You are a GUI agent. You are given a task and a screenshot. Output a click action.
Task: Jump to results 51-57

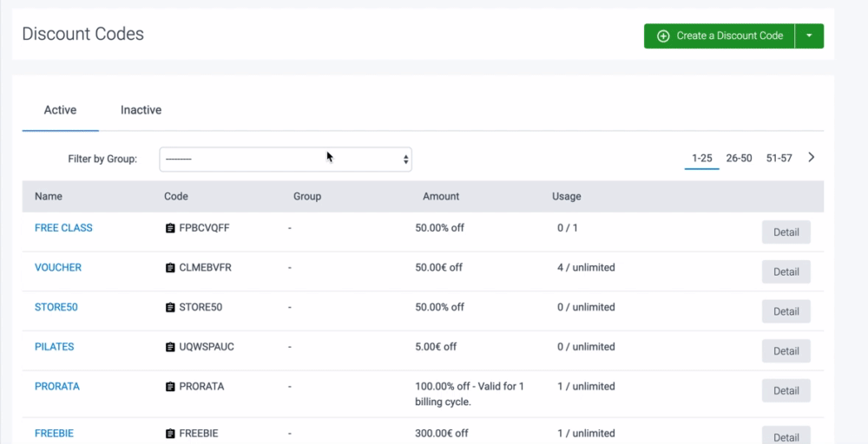click(779, 159)
